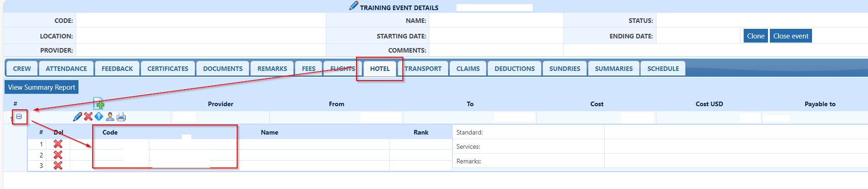Viewport: 868px width, 189px height.
Task: Click the person icon in hotel row
Action: tap(110, 117)
